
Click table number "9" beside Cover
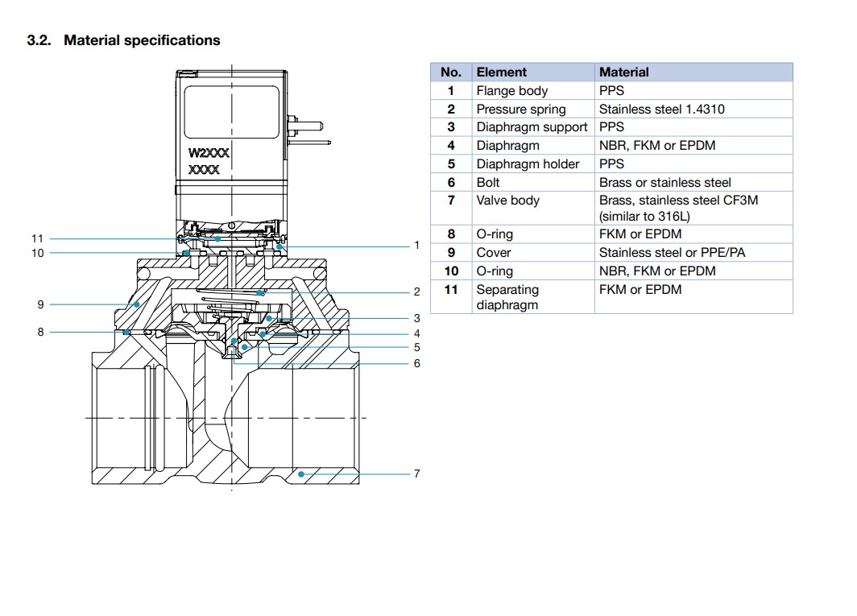[451, 253]
